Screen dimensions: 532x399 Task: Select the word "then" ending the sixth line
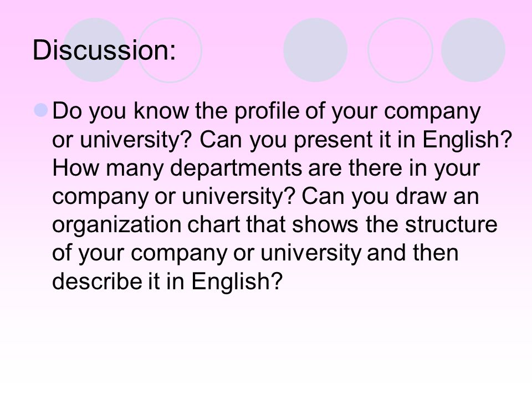(436, 253)
